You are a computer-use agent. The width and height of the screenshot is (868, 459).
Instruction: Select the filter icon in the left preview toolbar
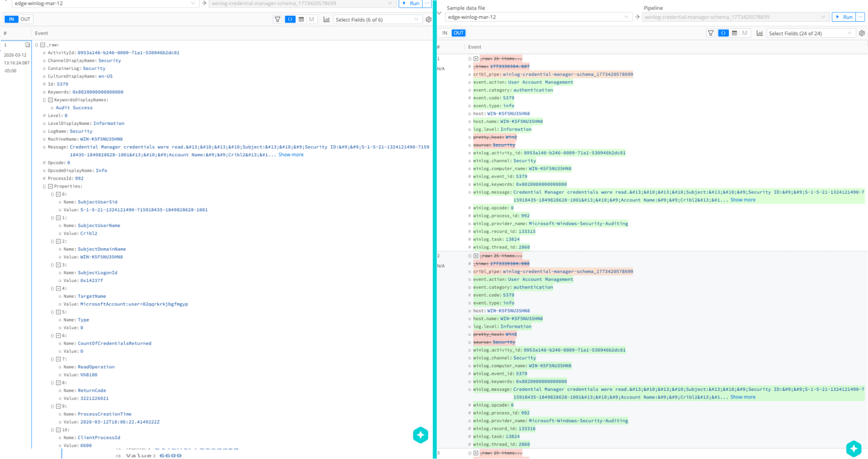[x=277, y=19]
